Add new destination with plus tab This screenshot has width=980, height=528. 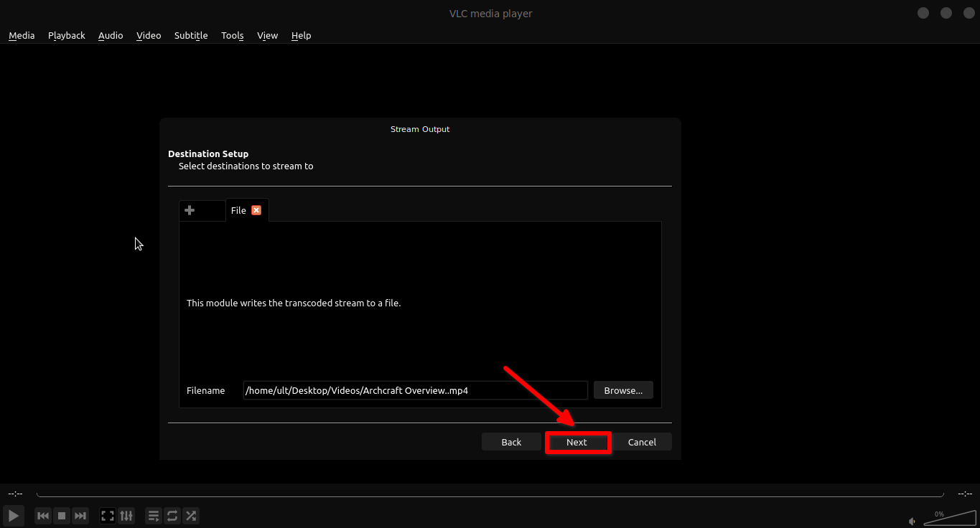190,210
